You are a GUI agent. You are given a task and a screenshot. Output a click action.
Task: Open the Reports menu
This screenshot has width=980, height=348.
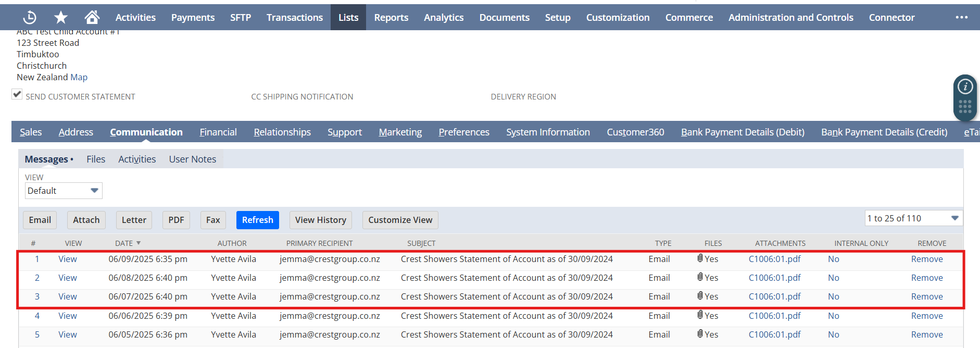[391, 17]
